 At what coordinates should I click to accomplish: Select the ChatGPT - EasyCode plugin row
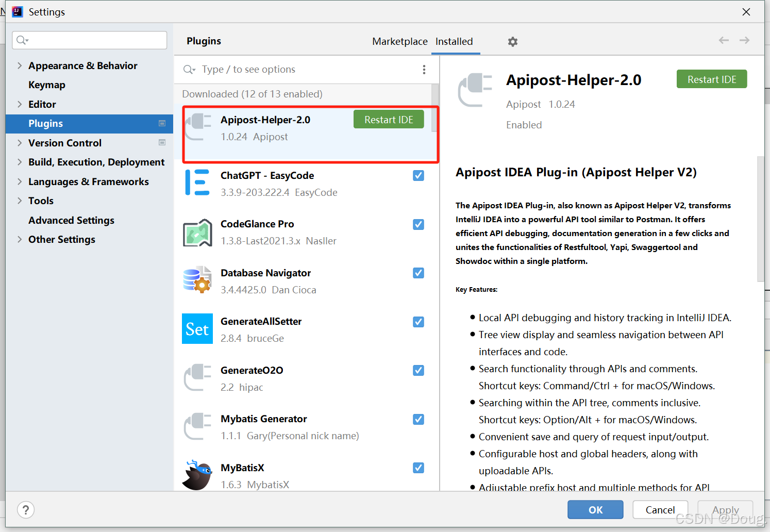point(306,184)
